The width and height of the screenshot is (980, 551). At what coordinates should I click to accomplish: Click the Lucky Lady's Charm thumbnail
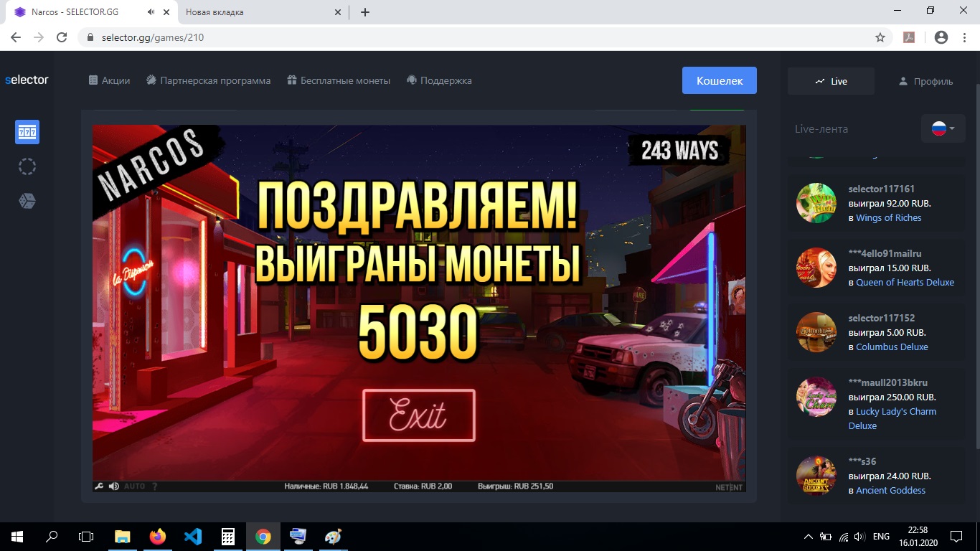click(816, 397)
